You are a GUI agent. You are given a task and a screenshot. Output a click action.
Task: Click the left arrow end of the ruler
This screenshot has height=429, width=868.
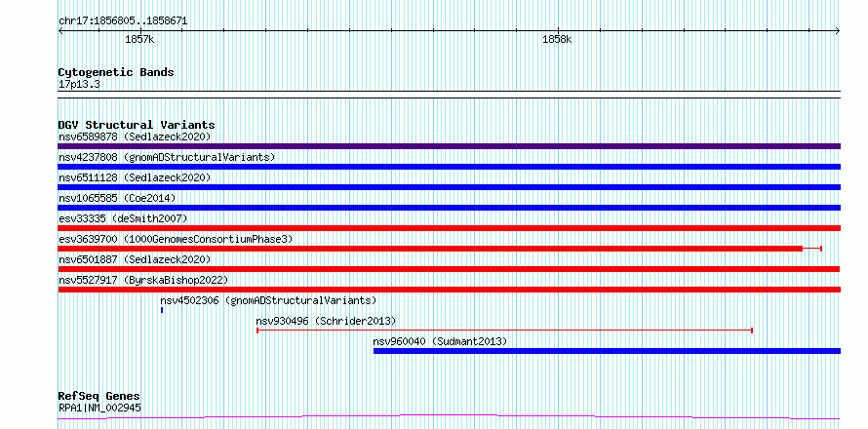[60, 31]
